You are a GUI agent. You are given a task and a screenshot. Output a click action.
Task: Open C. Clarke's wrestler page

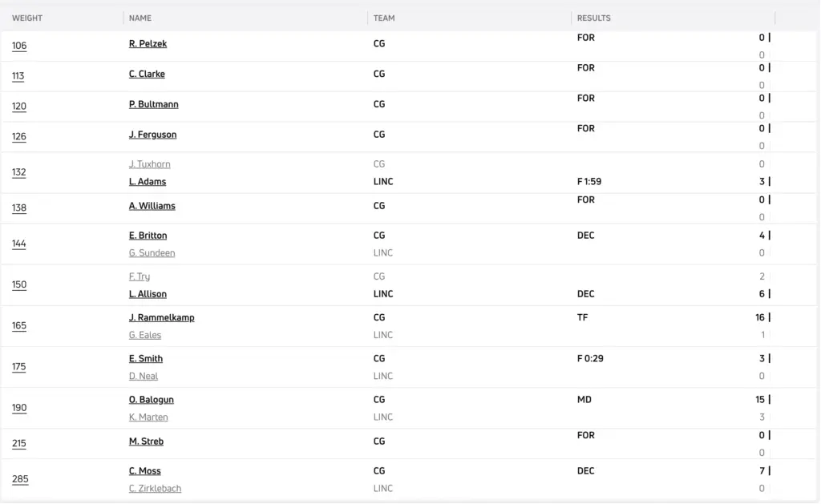click(x=147, y=75)
